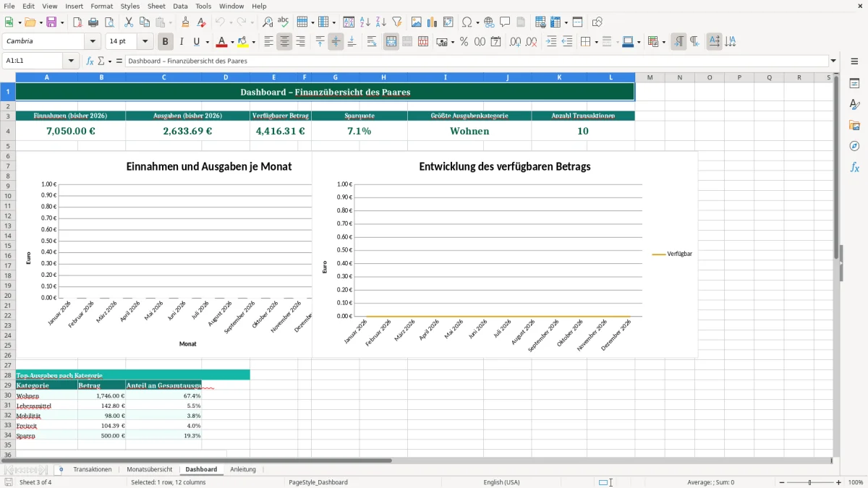Click English (USA) in the status bar
Screen dimensions: 868x488
coord(501,482)
